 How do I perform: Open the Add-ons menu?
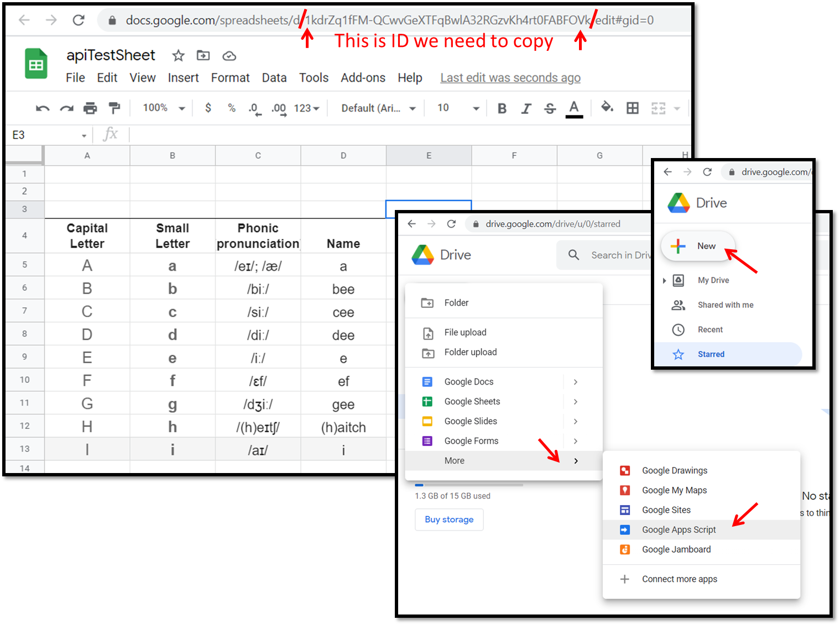[x=363, y=78]
